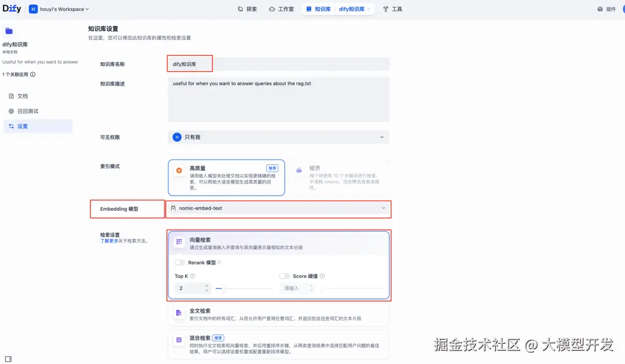
Task: Click the 工作室 robot icon
Action: pos(272,9)
